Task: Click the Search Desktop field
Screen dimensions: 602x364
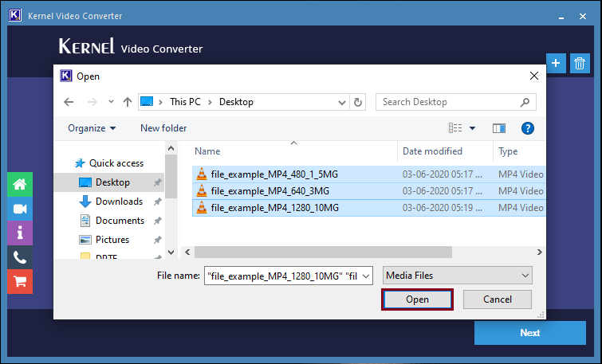Action: [x=456, y=102]
